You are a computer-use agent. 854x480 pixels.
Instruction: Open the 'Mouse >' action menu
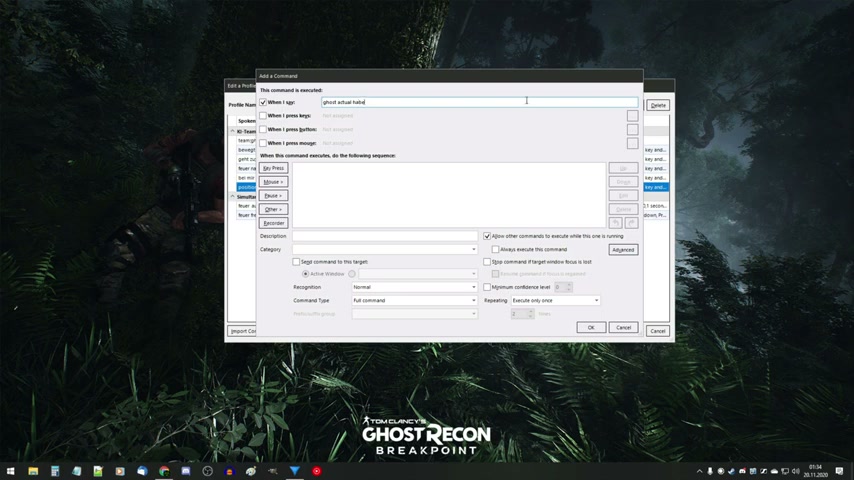(x=273, y=181)
